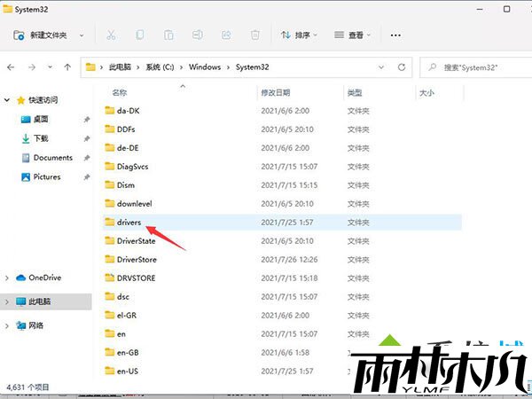Click the Cut scissors icon in toolbar

click(x=111, y=35)
